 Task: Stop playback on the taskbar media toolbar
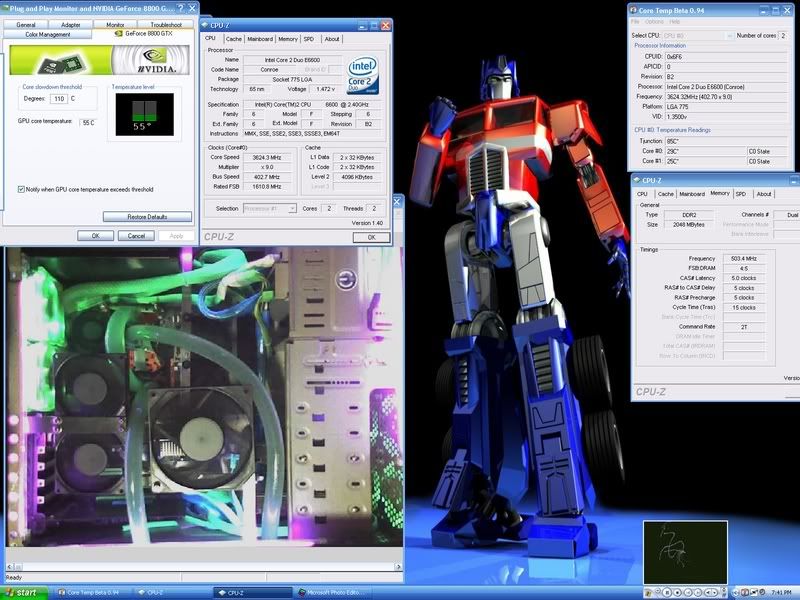pos(678,592)
